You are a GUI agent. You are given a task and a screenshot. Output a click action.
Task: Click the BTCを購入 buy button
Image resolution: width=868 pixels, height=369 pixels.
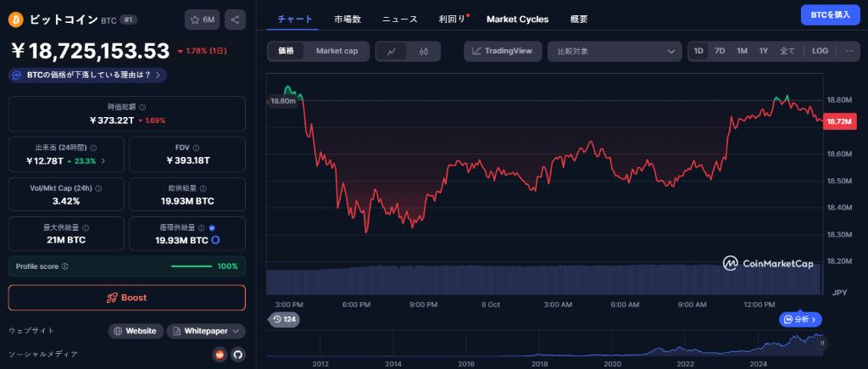click(830, 14)
